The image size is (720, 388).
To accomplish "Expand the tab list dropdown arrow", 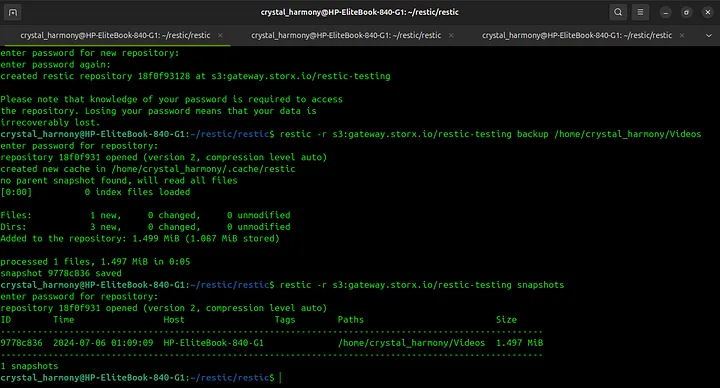I will tap(709, 35).
